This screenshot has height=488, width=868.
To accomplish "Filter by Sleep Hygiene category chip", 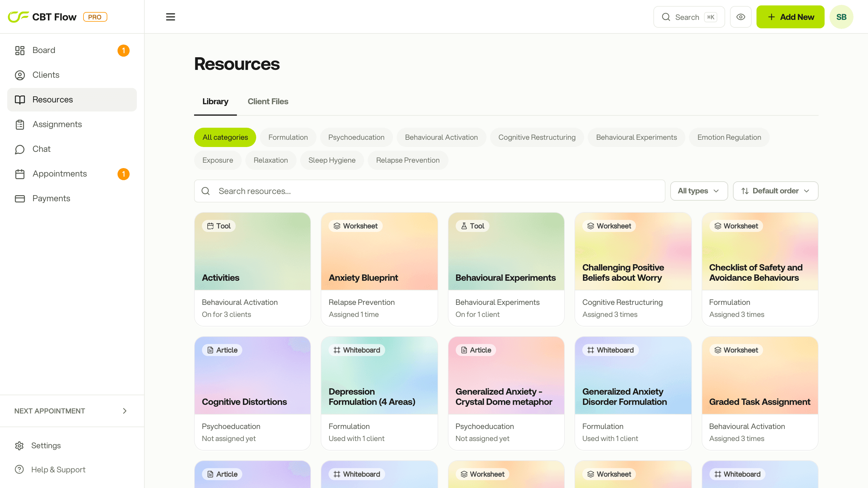I will coord(332,160).
